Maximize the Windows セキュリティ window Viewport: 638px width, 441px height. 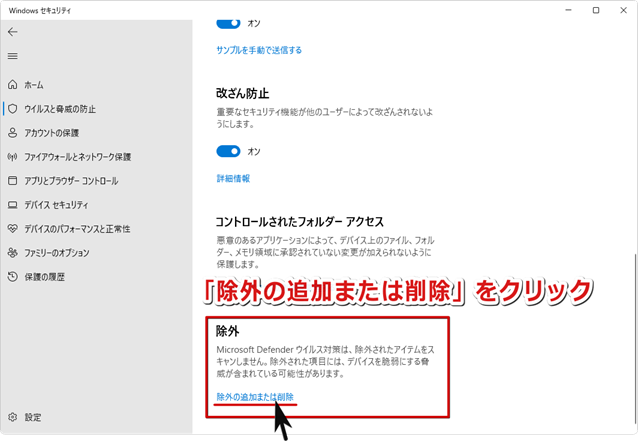pyautogui.click(x=596, y=10)
